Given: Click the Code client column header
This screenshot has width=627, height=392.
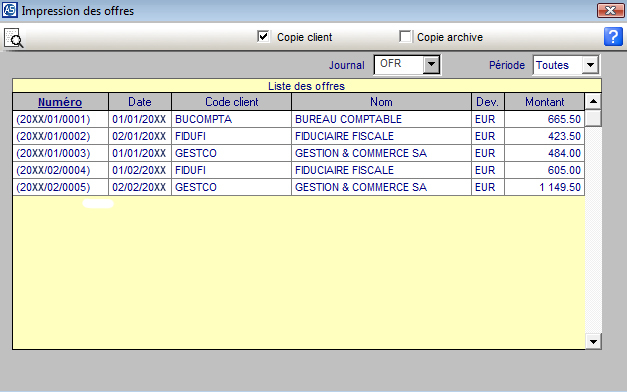Looking at the screenshot, I should 232,102.
